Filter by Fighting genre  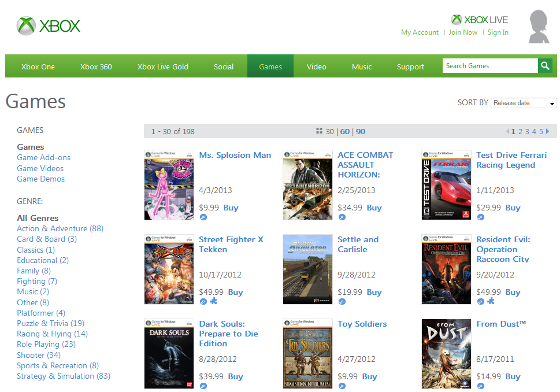(37, 281)
